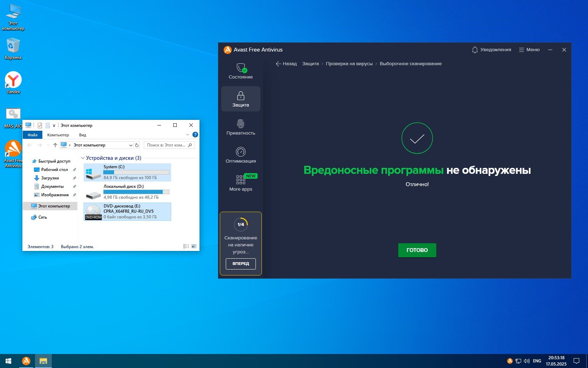Open the recent locations dropdown arrow
588x368 pixels.
coord(48,145)
